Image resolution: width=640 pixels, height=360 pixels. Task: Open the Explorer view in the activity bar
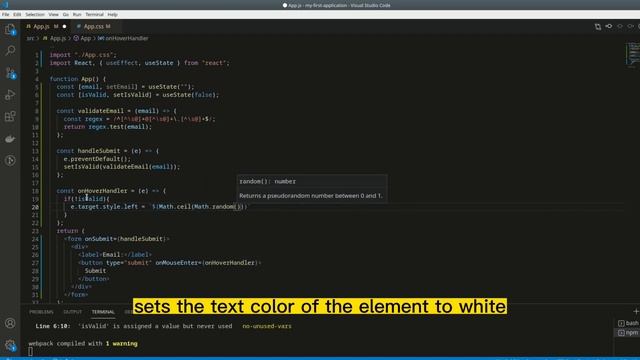[x=10, y=29]
